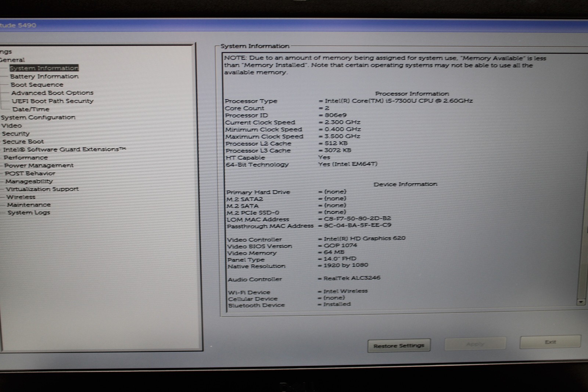This screenshot has width=588, height=392.
Task: Click the Wi-Fi Device value Intel Wireless
Action: point(345,291)
